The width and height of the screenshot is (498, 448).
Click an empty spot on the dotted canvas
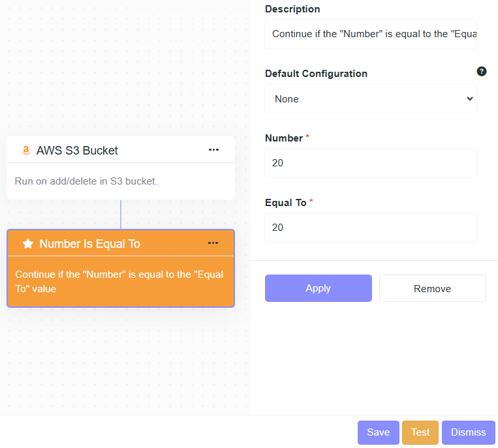pos(124,365)
